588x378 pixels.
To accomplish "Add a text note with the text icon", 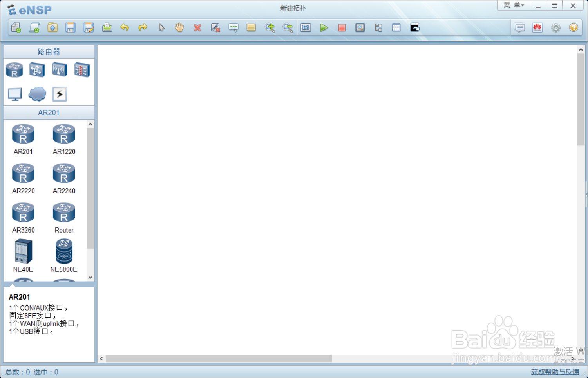I will coord(233,27).
